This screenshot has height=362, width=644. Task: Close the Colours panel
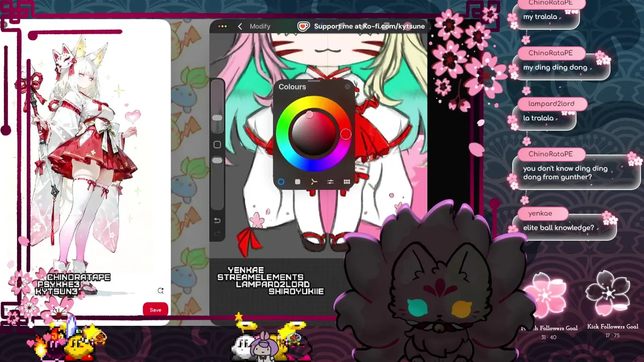[x=347, y=87]
